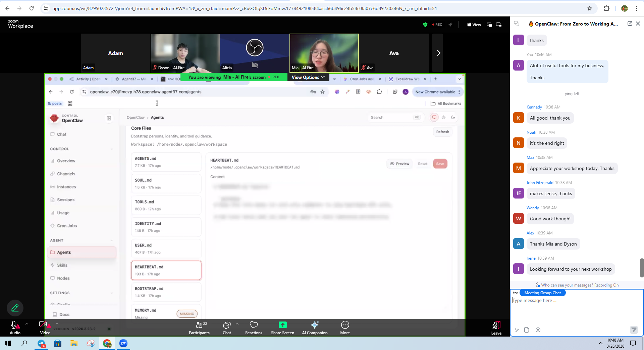Select the Ava video thumbnail
The width and height of the screenshot is (644, 350).
tap(394, 53)
